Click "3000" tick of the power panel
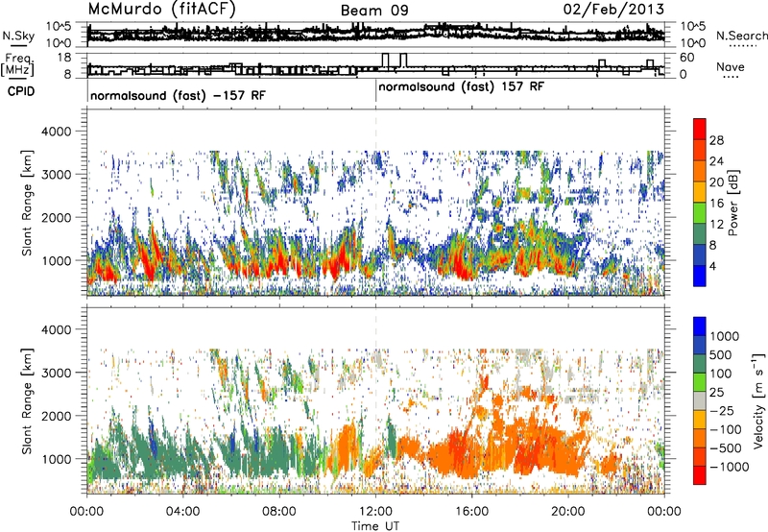This screenshot has height=532, width=768. 57,175
